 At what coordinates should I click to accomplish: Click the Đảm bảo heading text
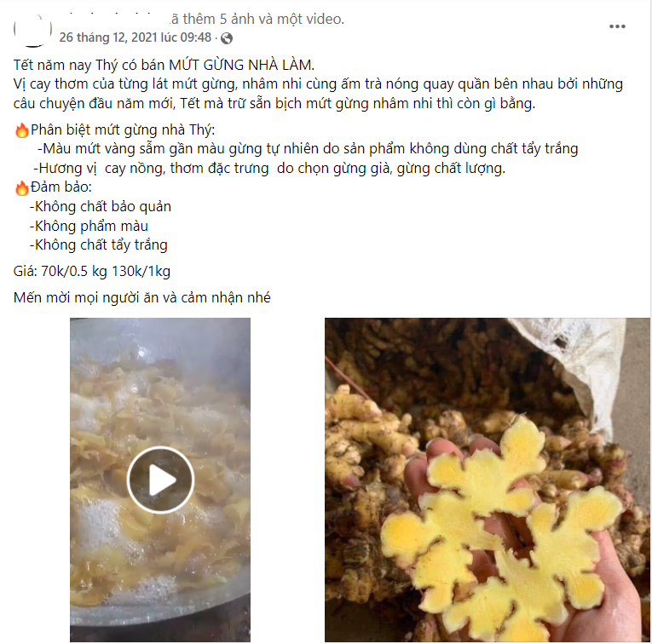click(61, 187)
